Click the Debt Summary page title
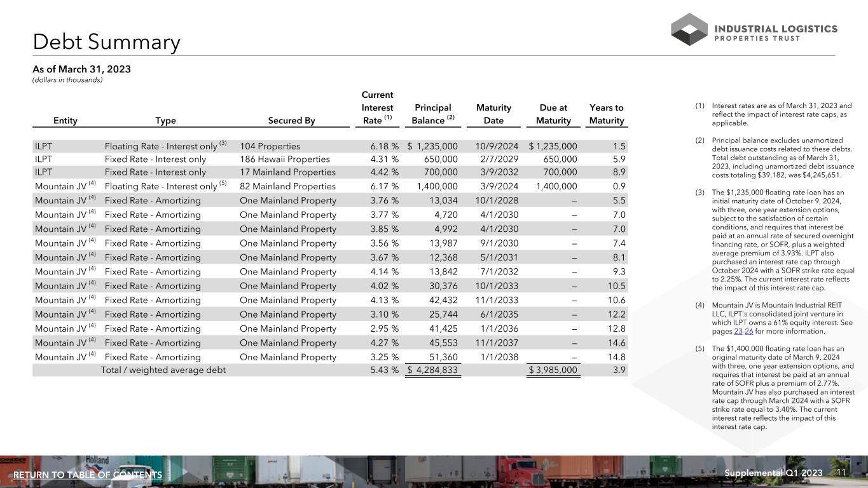Viewport: 868px width, 488px height. click(x=107, y=43)
